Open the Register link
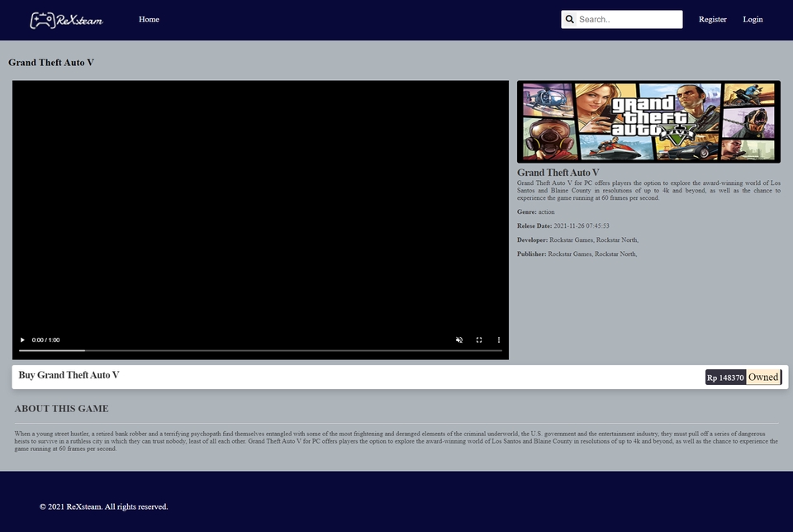The height and width of the screenshot is (532, 793). [713, 19]
